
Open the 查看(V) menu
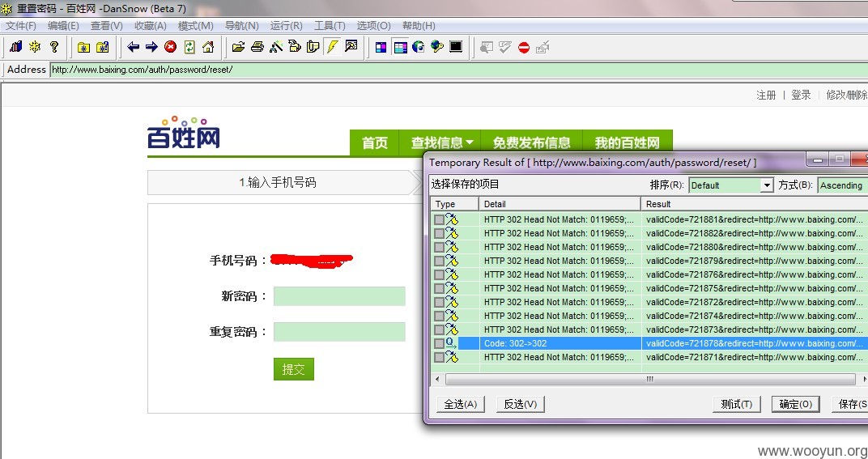[x=107, y=26]
